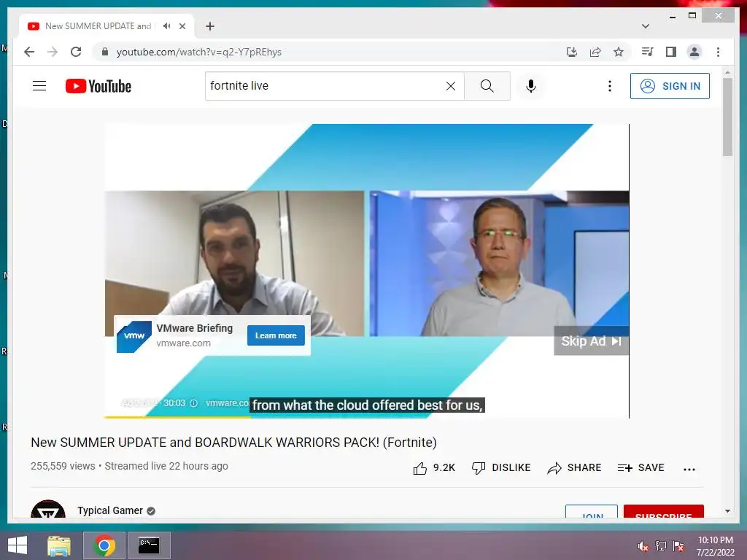
Task: Open the tab search dropdown chevron
Action: (x=645, y=26)
